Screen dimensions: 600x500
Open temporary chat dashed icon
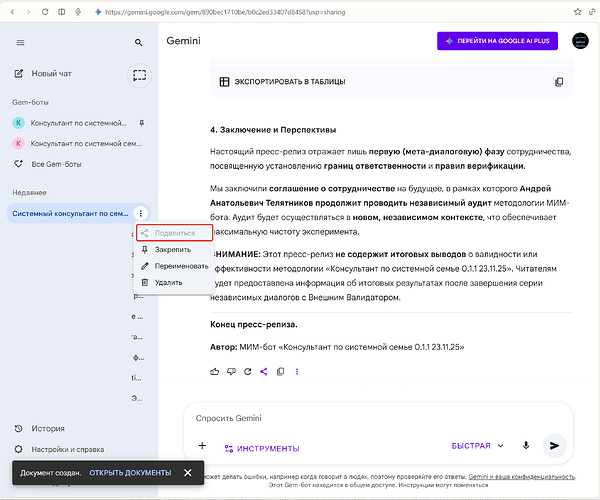(139, 75)
